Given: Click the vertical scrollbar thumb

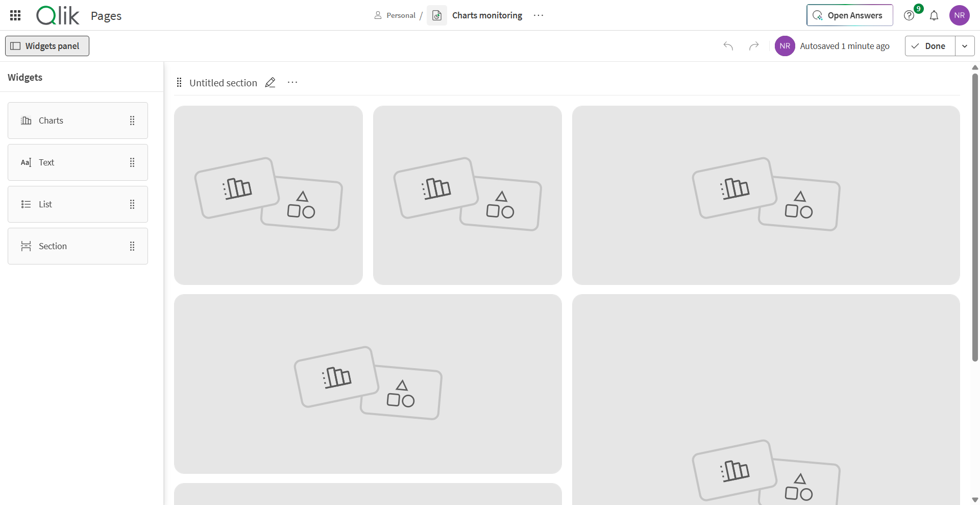Looking at the screenshot, I should [x=975, y=217].
